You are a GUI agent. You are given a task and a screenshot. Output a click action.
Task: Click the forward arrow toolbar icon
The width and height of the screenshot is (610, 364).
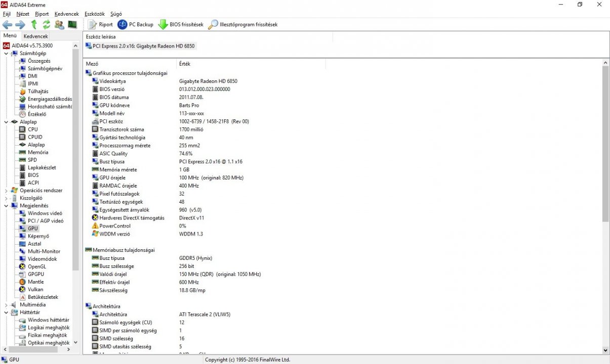point(20,24)
